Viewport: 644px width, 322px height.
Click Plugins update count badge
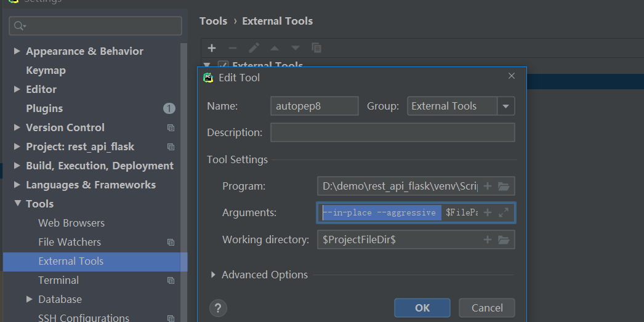pyautogui.click(x=169, y=108)
